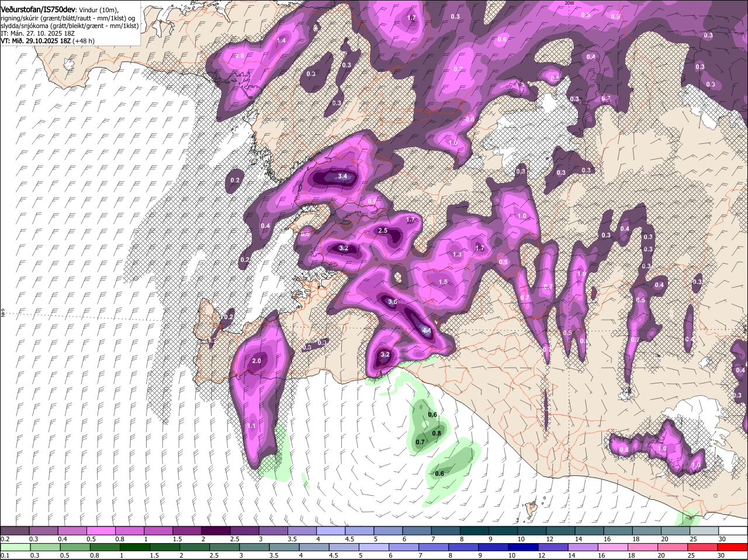Select the dark purple 2 swatch, upper scale
The image size is (748, 560).
216,530
